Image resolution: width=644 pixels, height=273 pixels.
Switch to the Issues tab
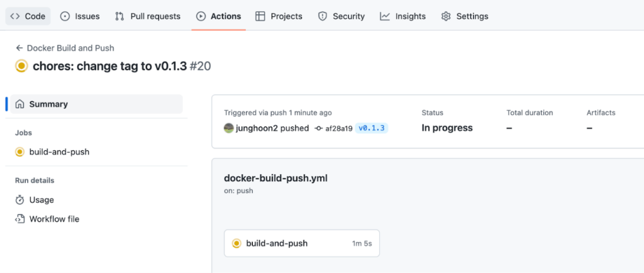pos(80,16)
